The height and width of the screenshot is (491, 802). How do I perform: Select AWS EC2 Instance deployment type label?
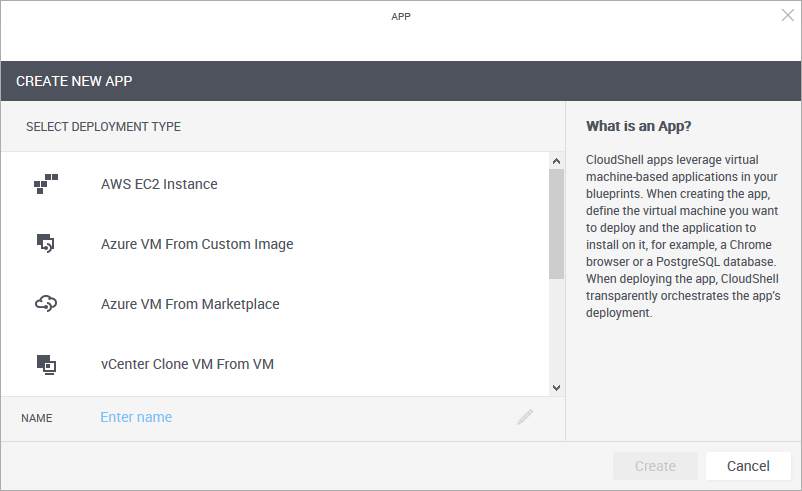[159, 184]
